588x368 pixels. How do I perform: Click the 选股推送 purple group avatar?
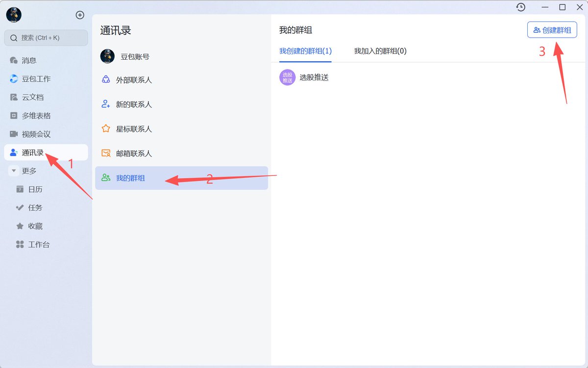[x=288, y=77]
